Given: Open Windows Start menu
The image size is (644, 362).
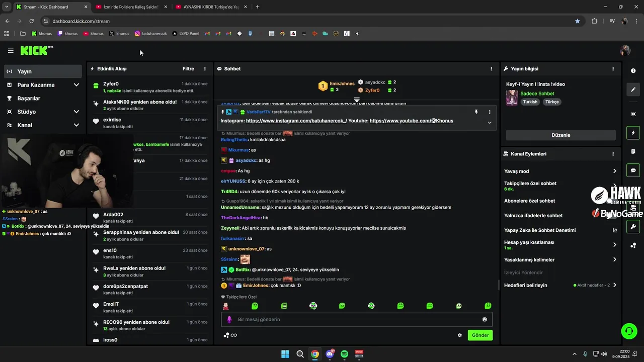Looking at the screenshot, I should click(285, 354).
